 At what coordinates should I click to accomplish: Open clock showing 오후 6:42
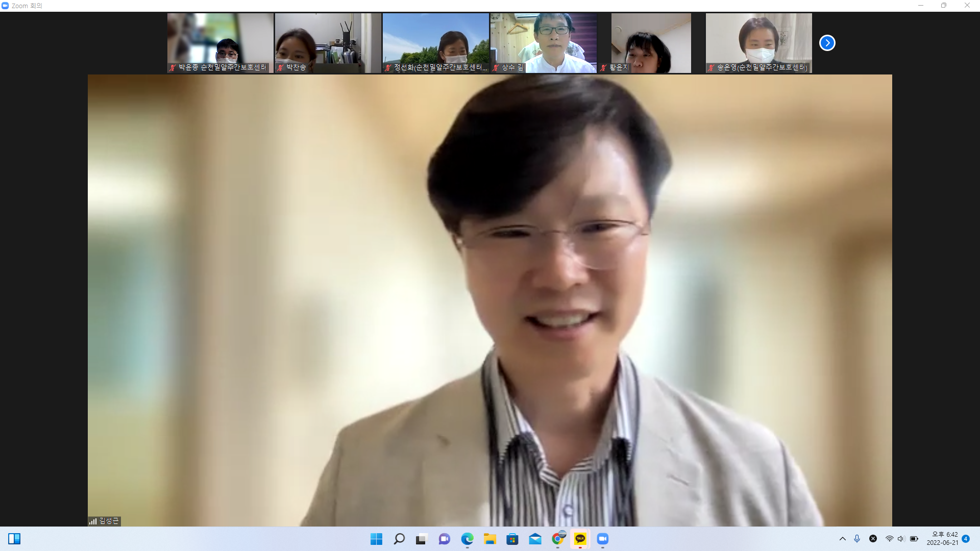(x=942, y=539)
